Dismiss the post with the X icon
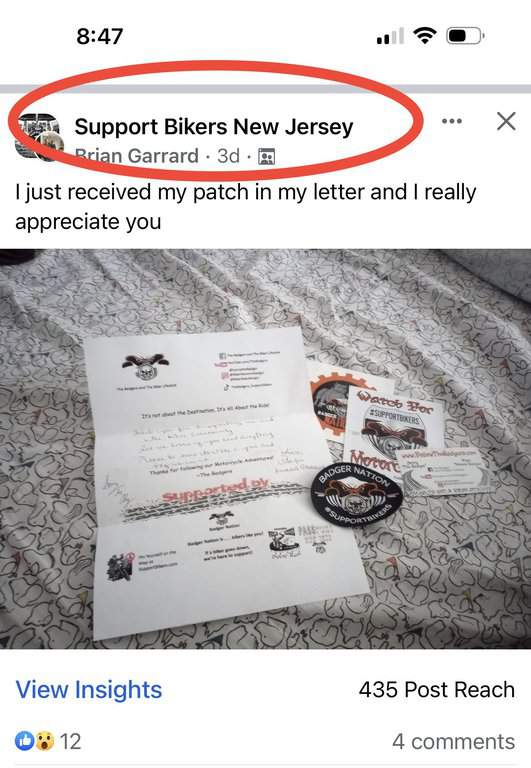Screen dimensions: 531x768 [506, 121]
